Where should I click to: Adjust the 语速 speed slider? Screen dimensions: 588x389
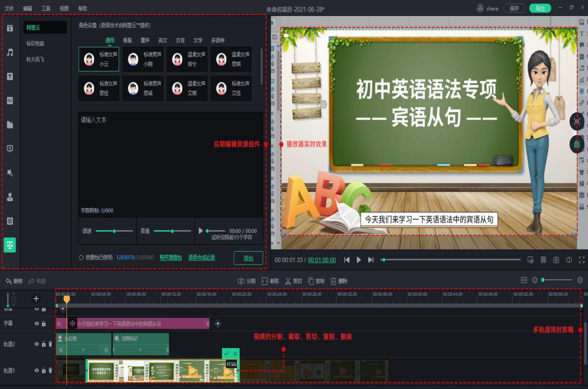point(114,231)
